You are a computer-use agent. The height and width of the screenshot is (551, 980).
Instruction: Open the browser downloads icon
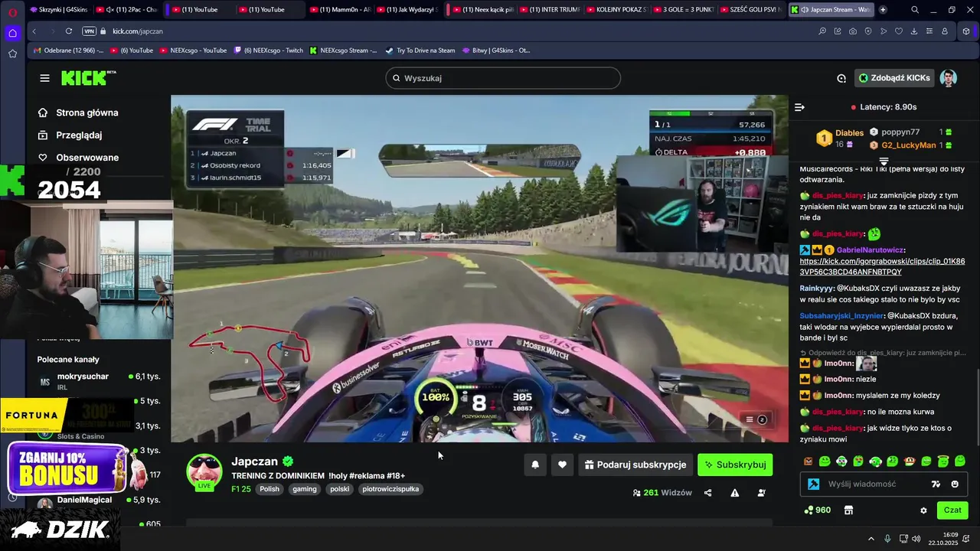click(914, 31)
